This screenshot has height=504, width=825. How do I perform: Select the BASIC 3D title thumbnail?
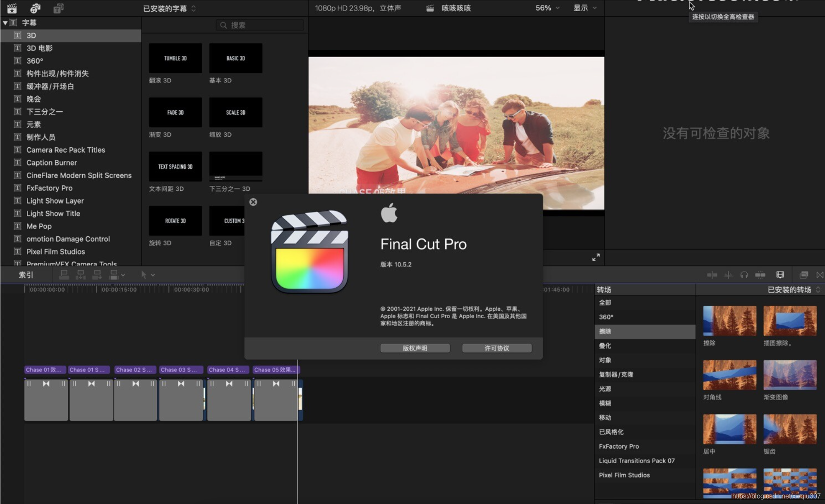coord(236,58)
